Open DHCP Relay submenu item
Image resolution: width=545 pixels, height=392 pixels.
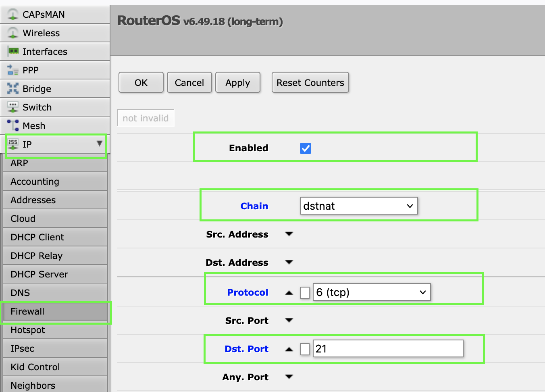pos(55,256)
